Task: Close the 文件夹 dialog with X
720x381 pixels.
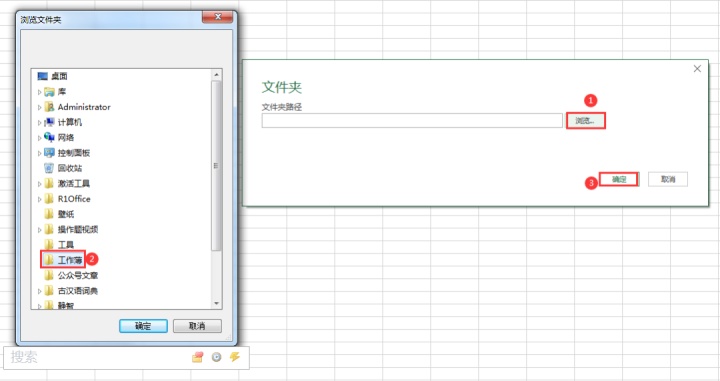Action: (x=697, y=69)
